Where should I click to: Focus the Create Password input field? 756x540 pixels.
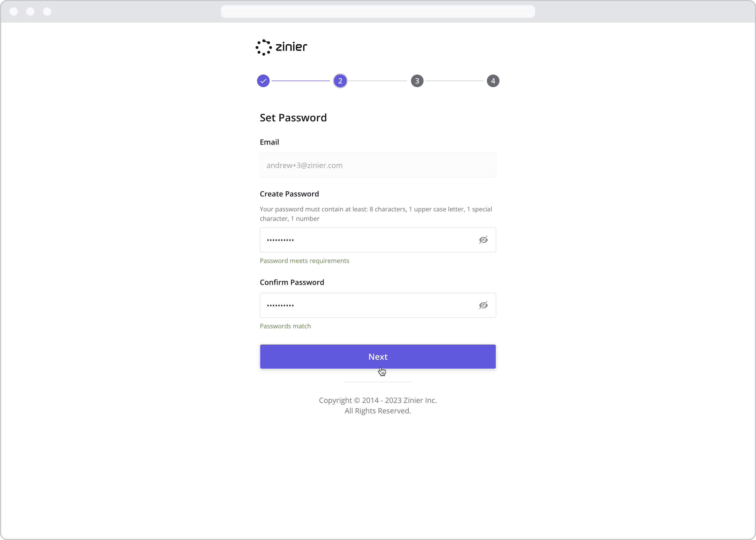[366, 240]
